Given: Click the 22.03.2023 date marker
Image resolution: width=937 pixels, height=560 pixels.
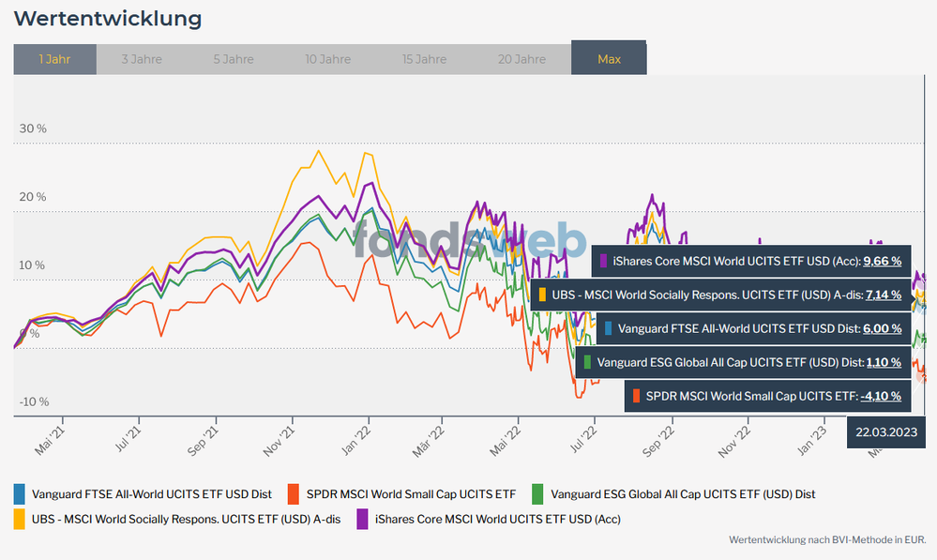Looking at the screenshot, I should click(x=887, y=433).
